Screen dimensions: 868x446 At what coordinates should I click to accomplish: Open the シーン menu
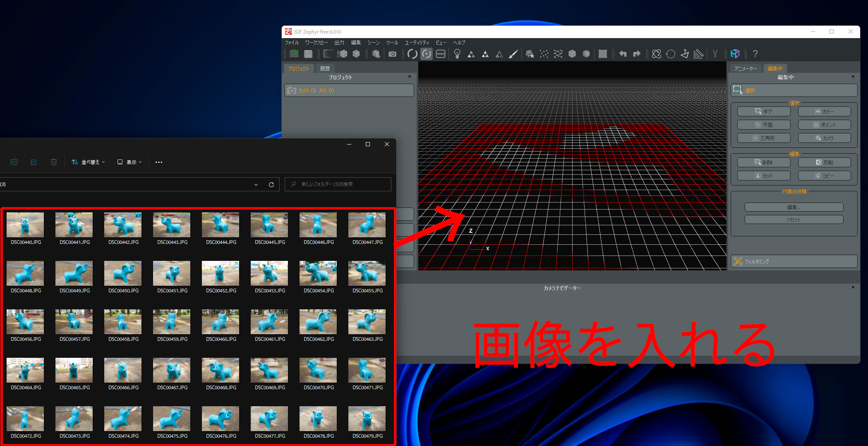click(373, 43)
